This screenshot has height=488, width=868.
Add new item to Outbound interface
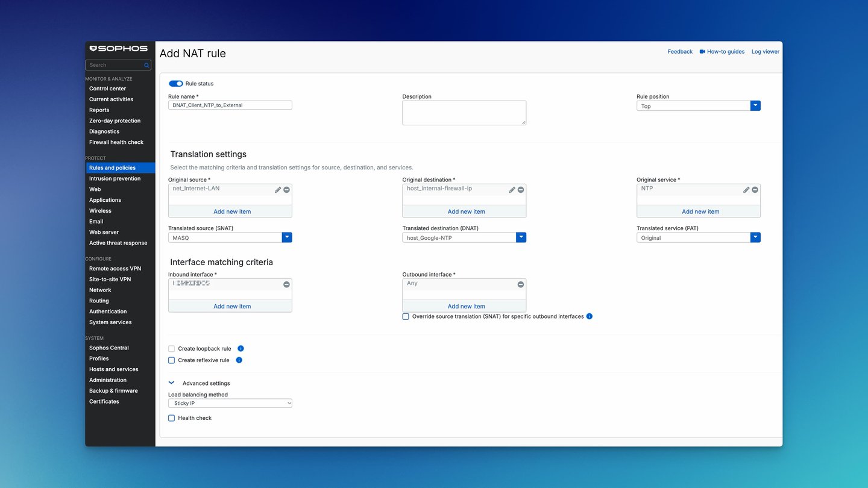coord(467,306)
